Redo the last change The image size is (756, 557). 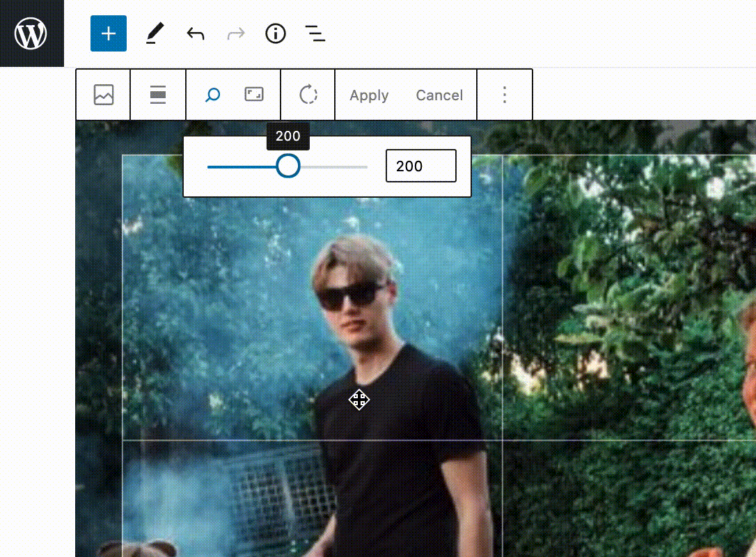[236, 33]
